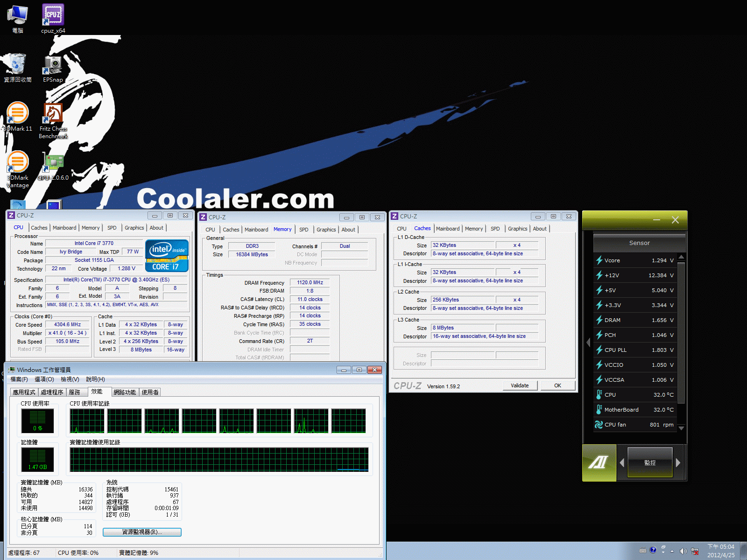The width and height of the screenshot is (747, 560).
Task: Click the CPU usage 0% gauge
Action: pos(37,421)
